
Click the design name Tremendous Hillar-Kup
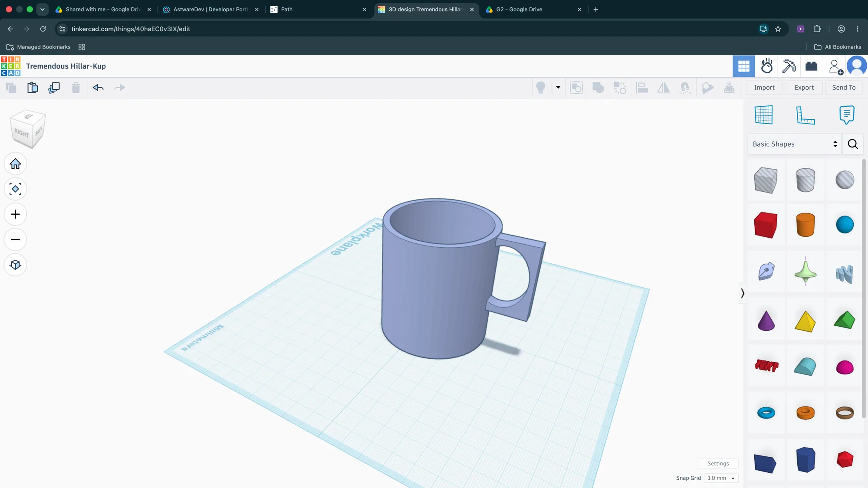(66, 66)
